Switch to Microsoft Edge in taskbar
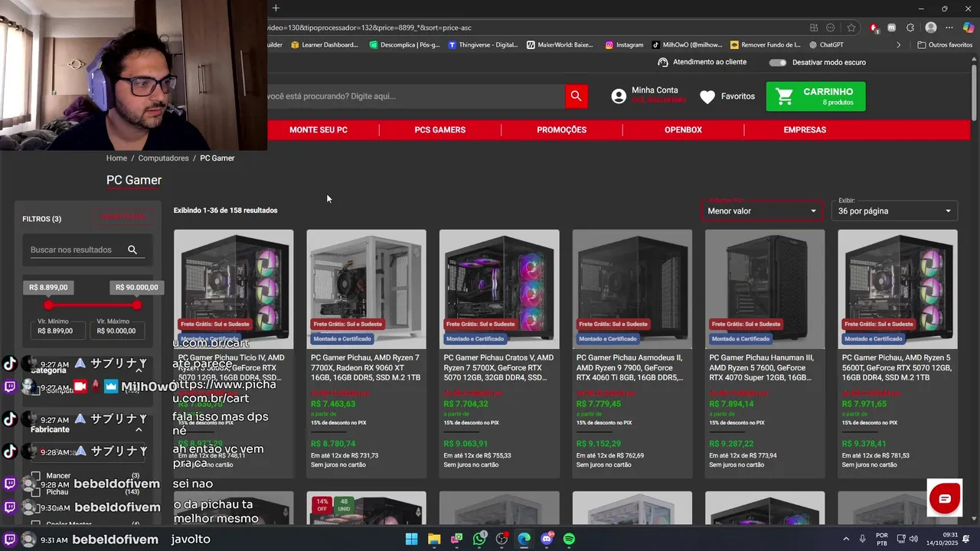 point(524,539)
